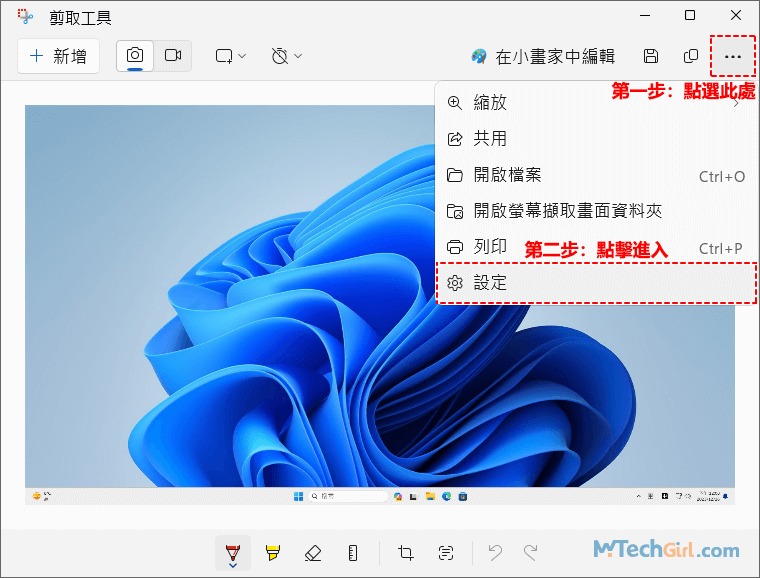The image size is (760, 578).
Task: Activate the image crop tool
Action: point(406,553)
